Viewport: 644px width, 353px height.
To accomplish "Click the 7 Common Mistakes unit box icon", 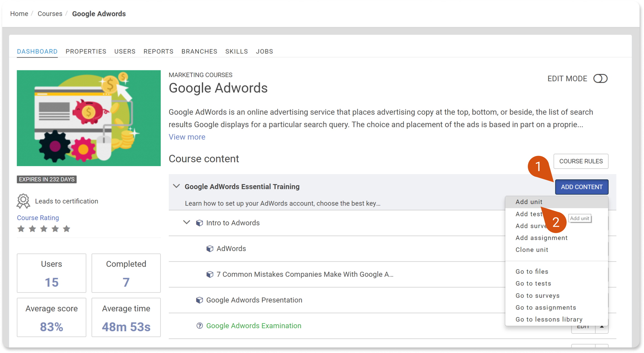I will pyautogui.click(x=210, y=274).
